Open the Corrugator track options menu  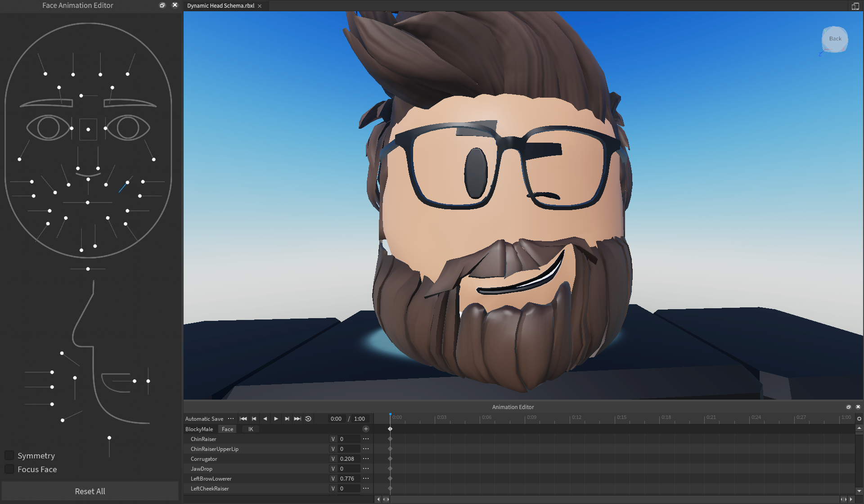(366, 459)
